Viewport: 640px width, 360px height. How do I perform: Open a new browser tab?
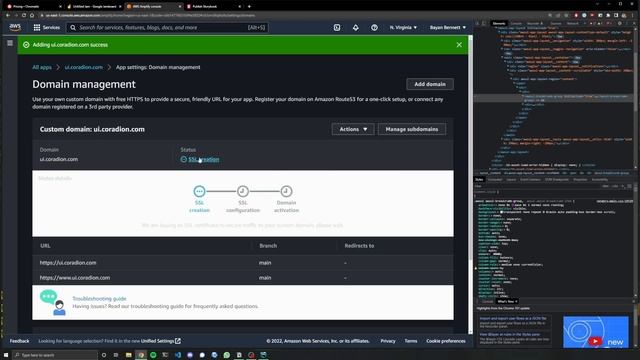coord(249,7)
